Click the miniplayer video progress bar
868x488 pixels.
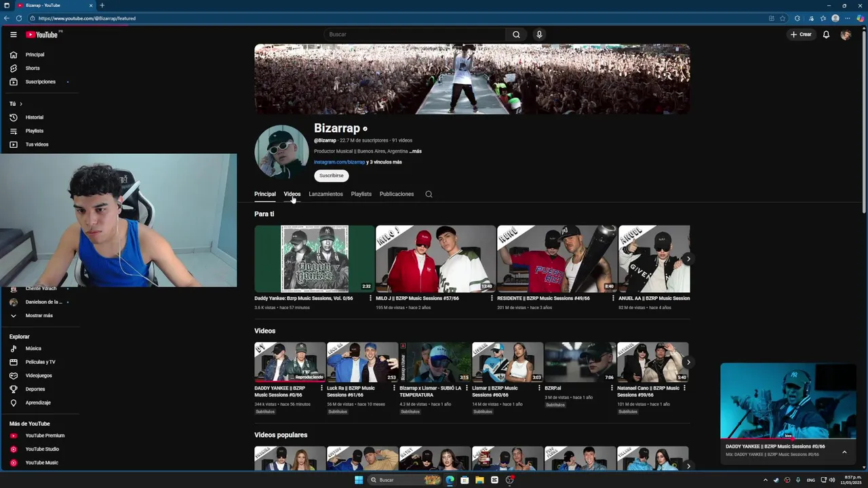tap(788, 439)
